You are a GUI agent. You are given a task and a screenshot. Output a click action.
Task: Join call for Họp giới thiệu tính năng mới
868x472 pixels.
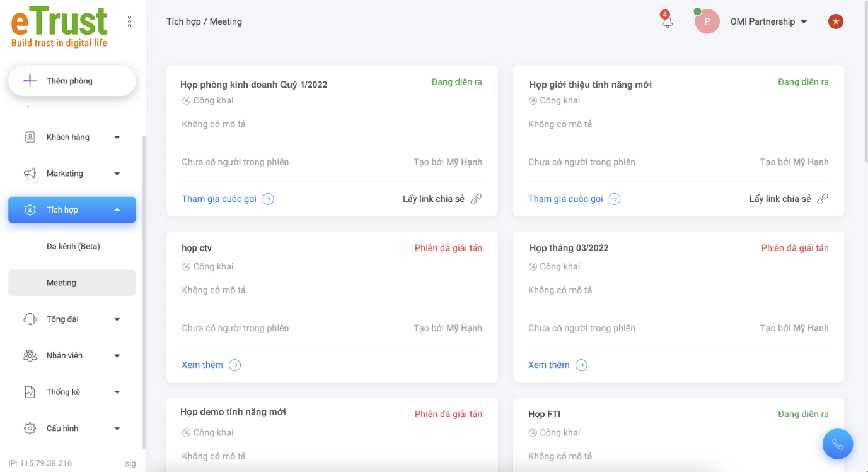click(x=565, y=199)
